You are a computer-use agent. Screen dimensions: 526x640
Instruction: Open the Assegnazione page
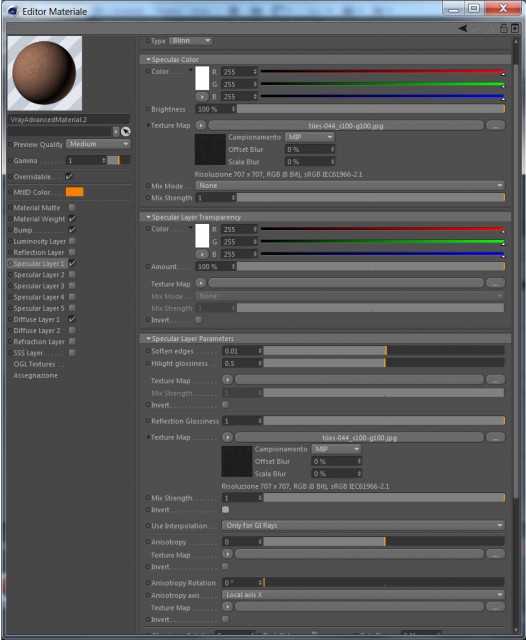tap(36, 376)
